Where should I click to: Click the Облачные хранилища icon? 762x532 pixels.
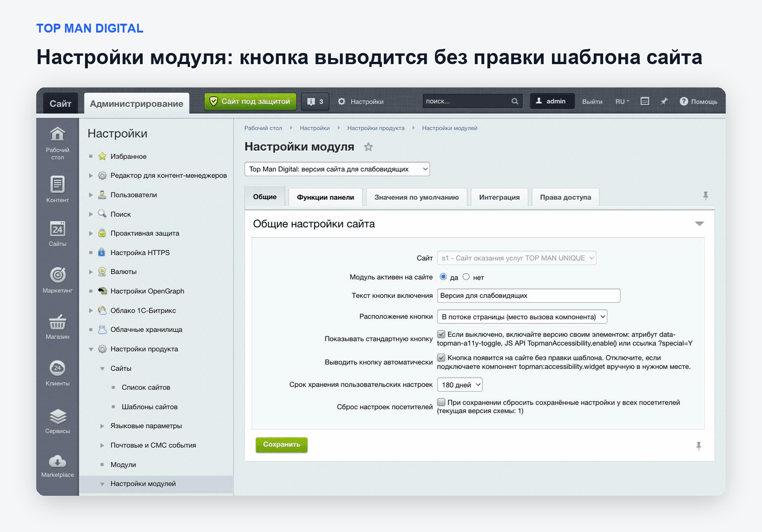click(x=102, y=329)
